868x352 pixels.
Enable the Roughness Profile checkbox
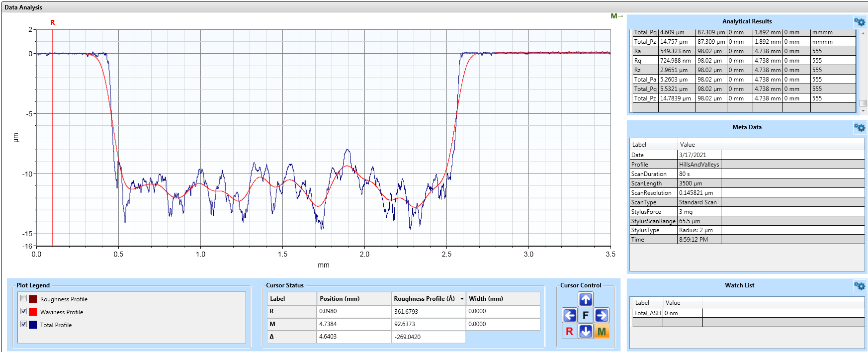click(23, 298)
